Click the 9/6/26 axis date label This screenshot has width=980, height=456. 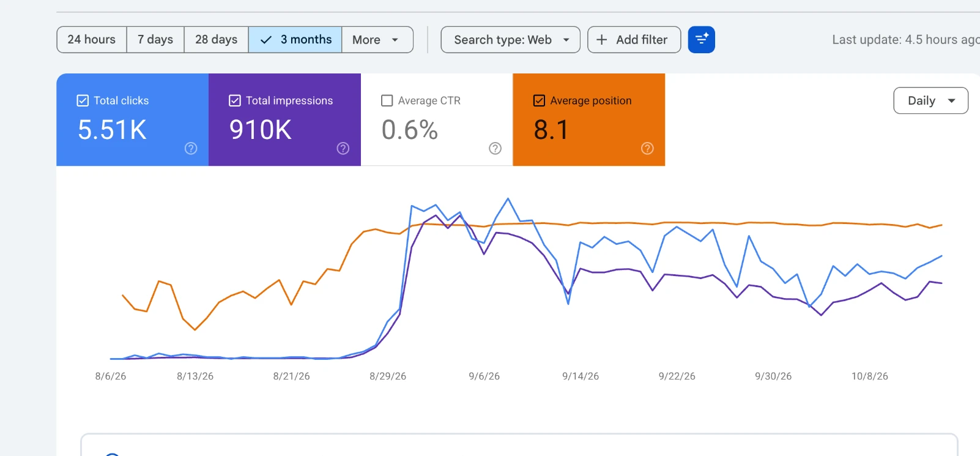[x=484, y=376]
